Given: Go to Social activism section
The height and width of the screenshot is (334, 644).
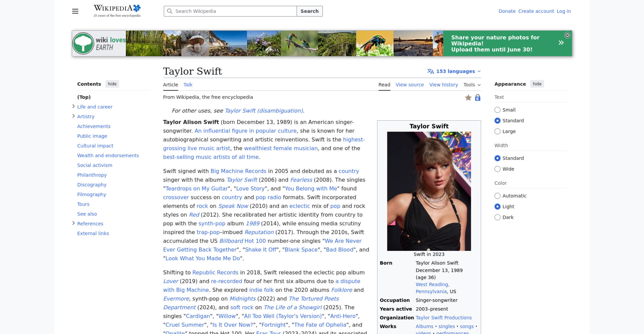Looking at the screenshot, I should [x=95, y=165].
